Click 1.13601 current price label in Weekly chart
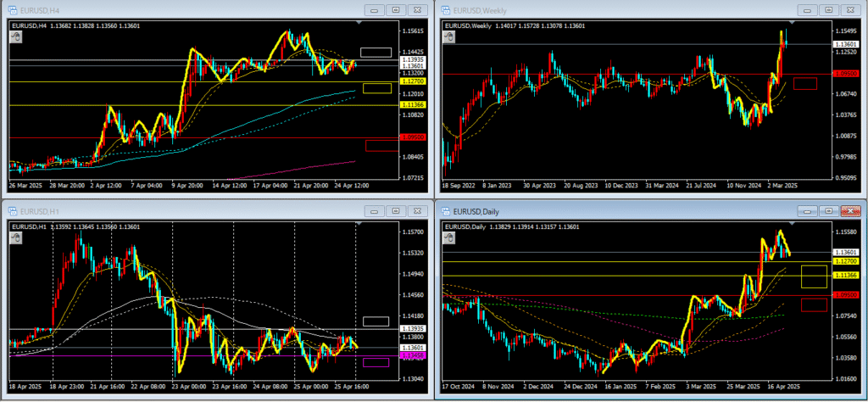This screenshot has height=402, width=868. pyautogui.click(x=847, y=44)
